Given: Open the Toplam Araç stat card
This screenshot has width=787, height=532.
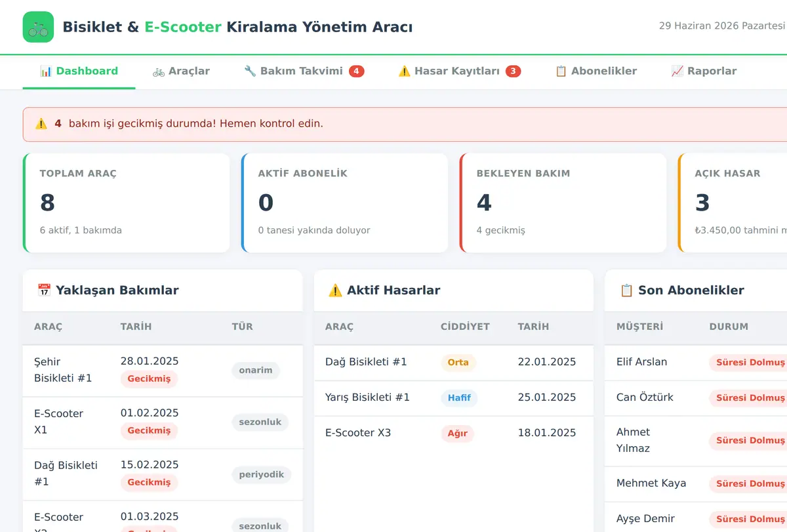Looking at the screenshot, I should click(x=127, y=203).
